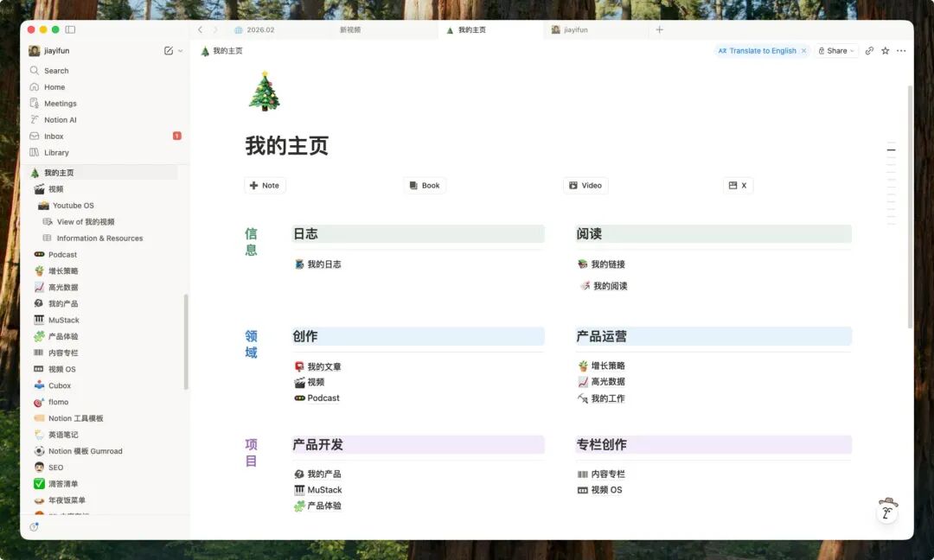
Task: Click the sidebar scrollbar
Action: point(186,342)
